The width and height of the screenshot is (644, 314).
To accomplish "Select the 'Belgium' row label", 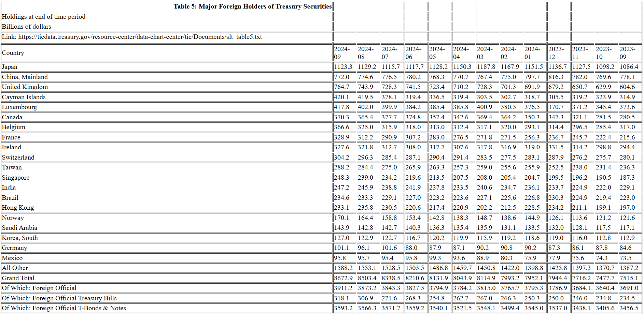I will (x=14, y=127).
